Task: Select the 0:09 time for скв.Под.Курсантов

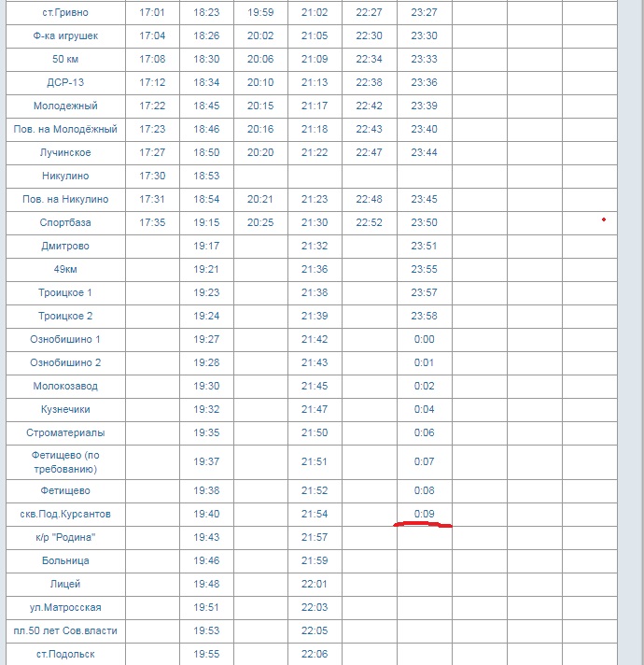Action: pos(424,514)
